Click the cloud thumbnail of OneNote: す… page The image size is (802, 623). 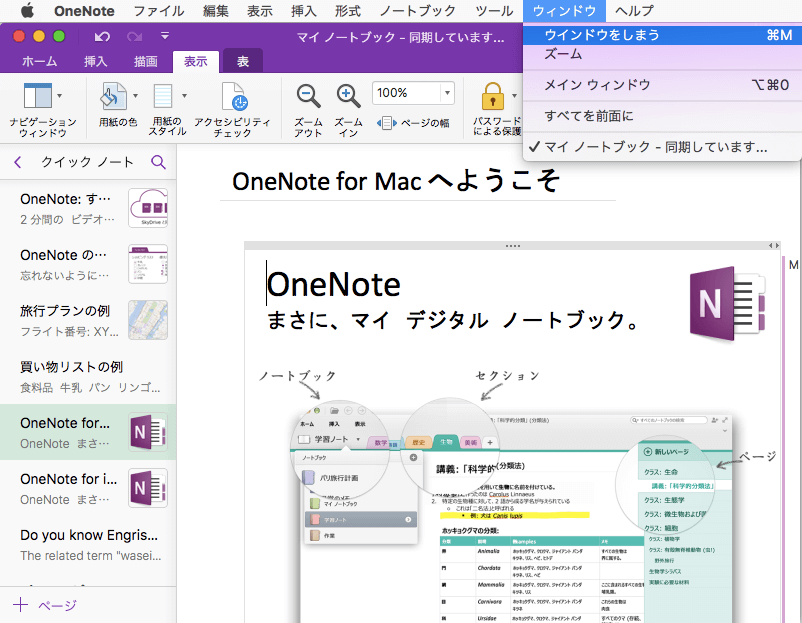click(x=148, y=208)
